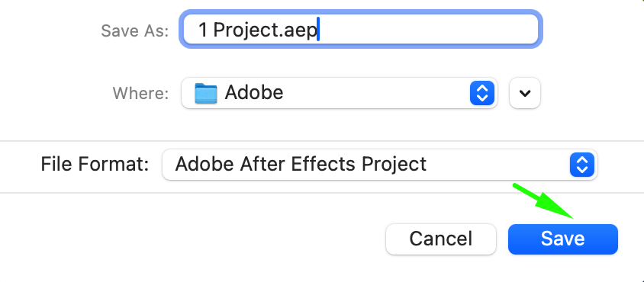
Task: Click the "Save As:" label
Action: tap(135, 30)
